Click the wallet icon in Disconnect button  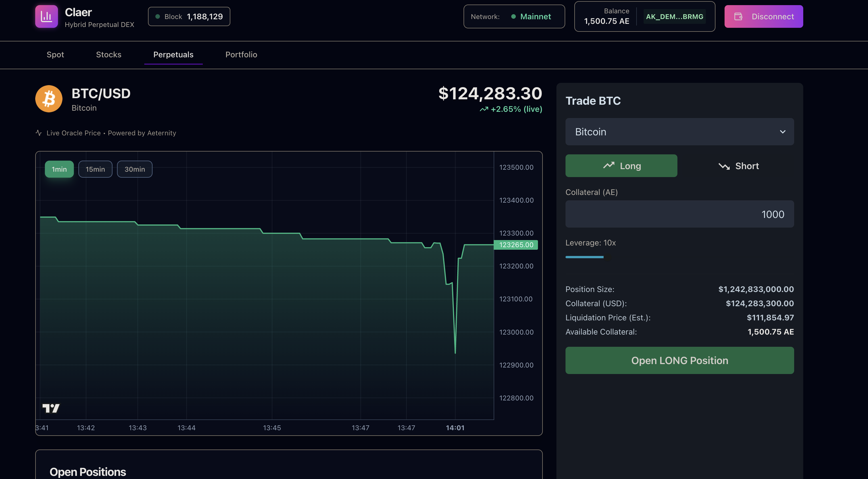(738, 16)
